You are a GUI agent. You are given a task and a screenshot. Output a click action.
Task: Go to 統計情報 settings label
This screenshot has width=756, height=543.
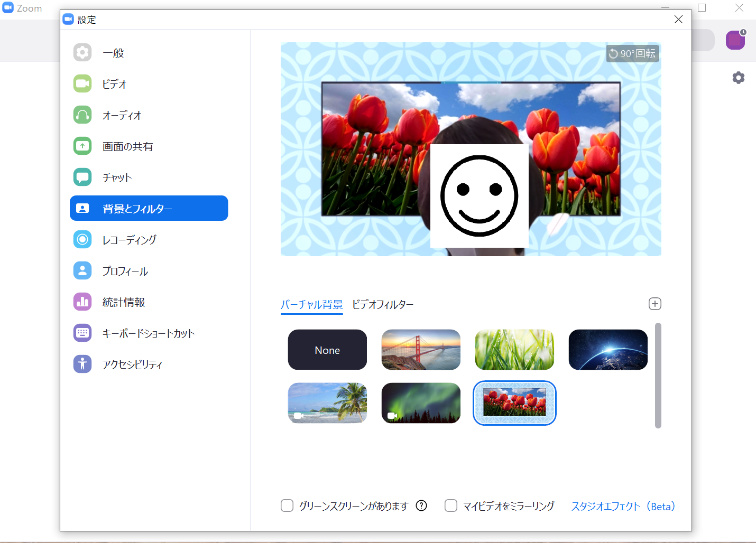coord(124,302)
